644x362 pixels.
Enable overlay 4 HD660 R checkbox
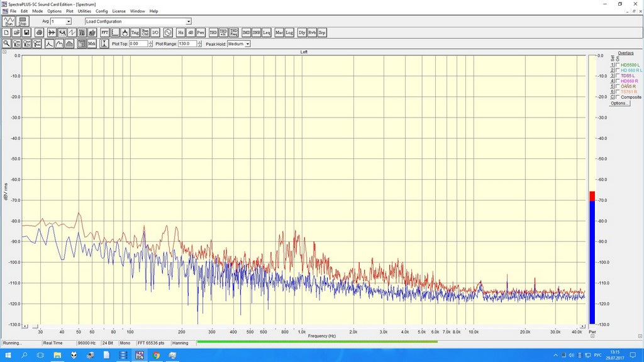tap(618, 81)
